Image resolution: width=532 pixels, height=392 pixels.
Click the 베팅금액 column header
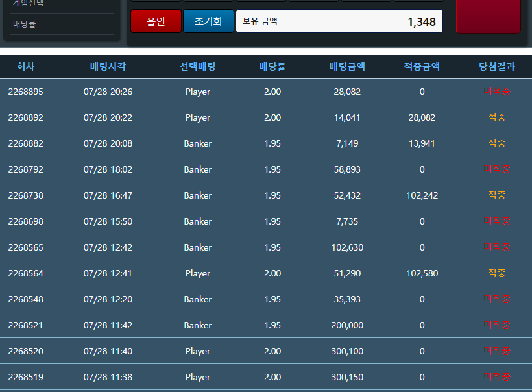tap(347, 66)
